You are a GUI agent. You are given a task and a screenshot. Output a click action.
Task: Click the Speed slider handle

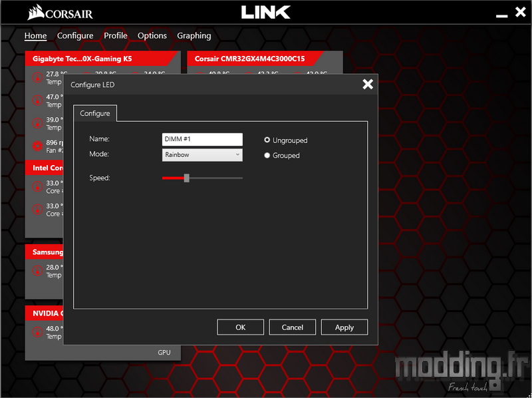(x=187, y=178)
